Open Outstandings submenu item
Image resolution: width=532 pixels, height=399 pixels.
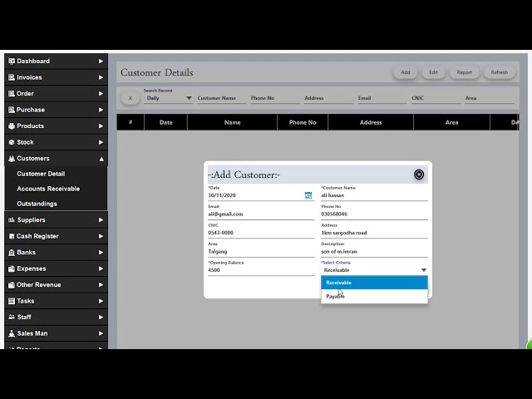tap(37, 204)
